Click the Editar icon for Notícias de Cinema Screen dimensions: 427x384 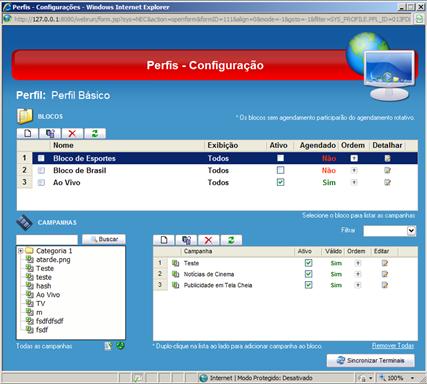tap(385, 274)
